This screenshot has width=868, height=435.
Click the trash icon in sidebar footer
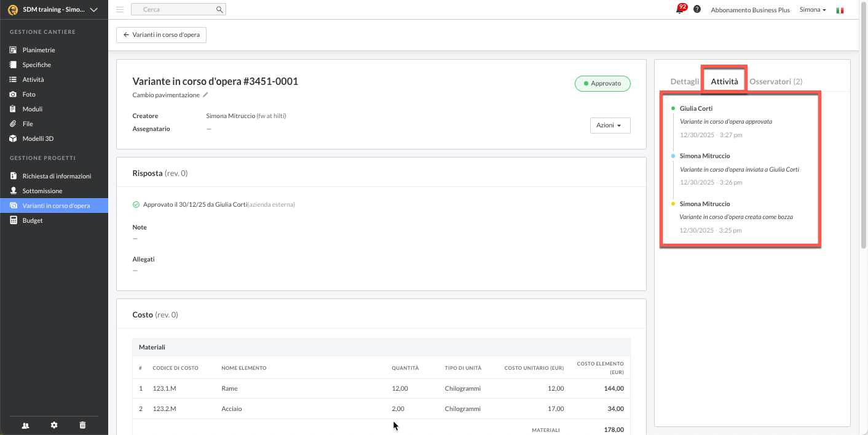[83, 425]
